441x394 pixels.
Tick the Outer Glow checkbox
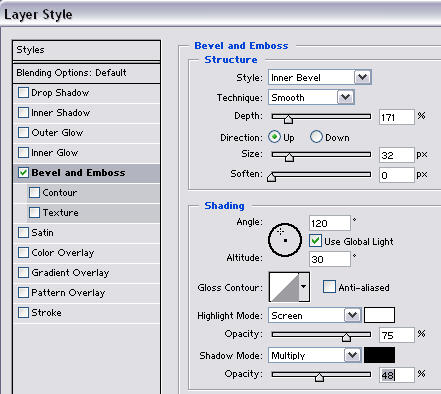(x=23, y=133)
